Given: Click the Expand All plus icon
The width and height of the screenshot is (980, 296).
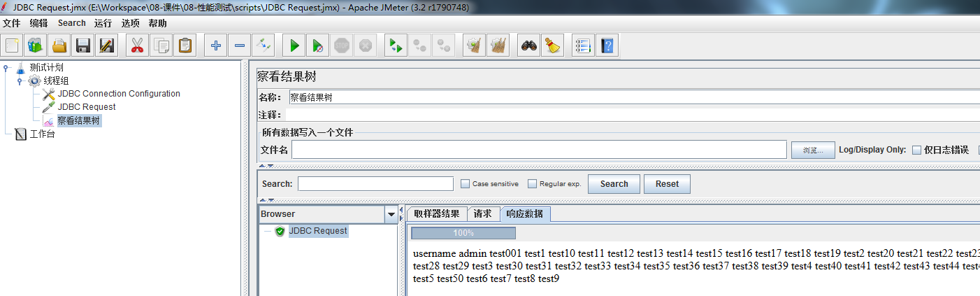Looking at the screenshot, I should pos(215,46).
